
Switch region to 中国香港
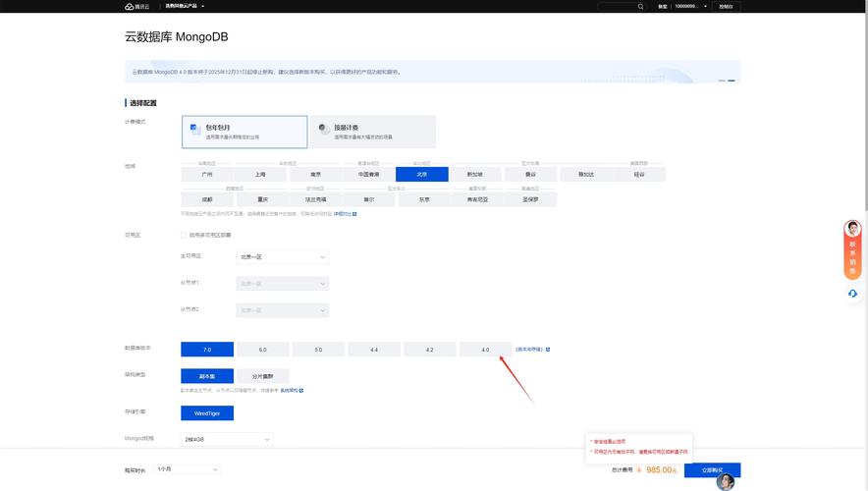(367, 174)
